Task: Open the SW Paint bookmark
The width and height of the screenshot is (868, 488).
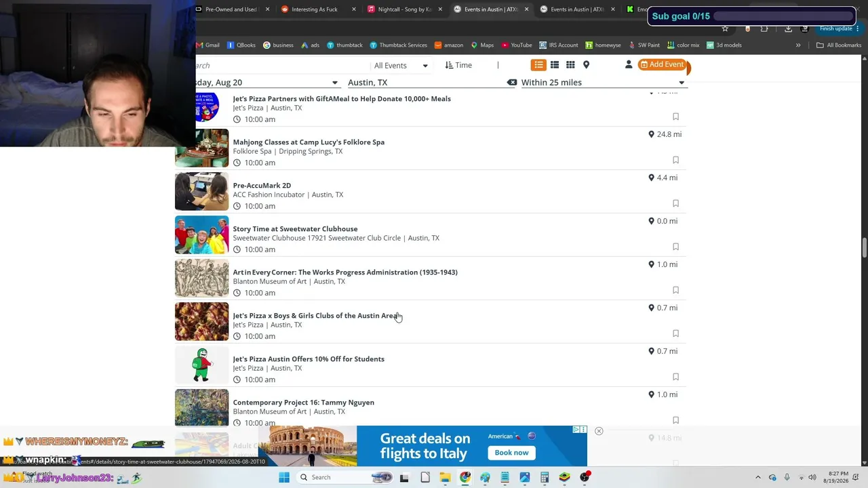Action: click(644, 45)
